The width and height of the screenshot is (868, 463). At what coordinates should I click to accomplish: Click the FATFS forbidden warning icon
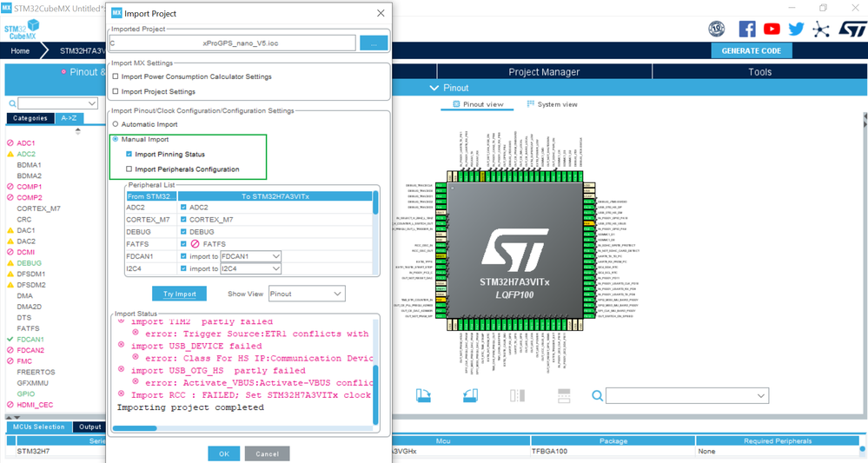click(x=195, y=244)
